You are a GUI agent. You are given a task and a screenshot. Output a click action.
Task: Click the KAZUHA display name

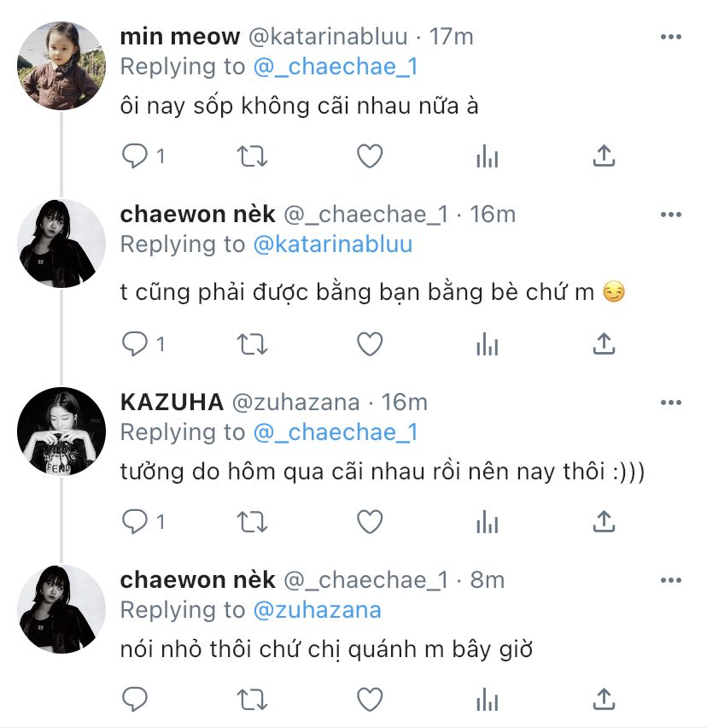172,402
